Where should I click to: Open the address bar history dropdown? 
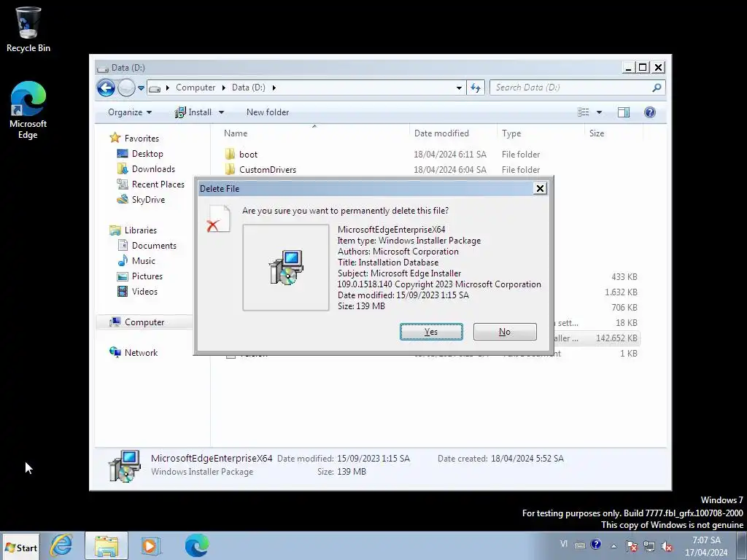click(459, 87)
